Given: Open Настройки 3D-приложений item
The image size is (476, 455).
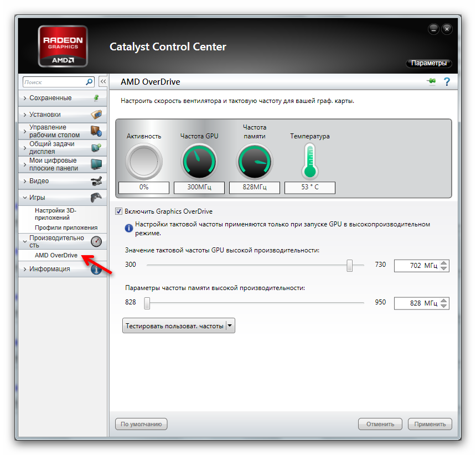Looking at the screenshot, I should tap(55, 214).
